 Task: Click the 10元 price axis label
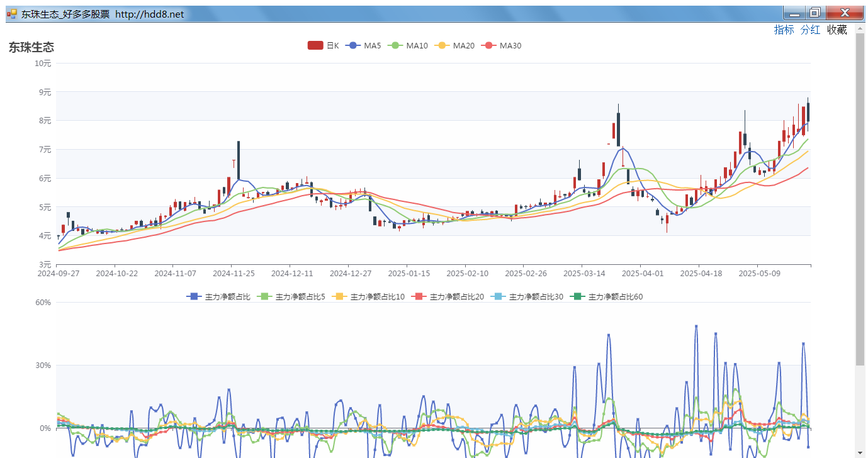(x=43, y=63)
